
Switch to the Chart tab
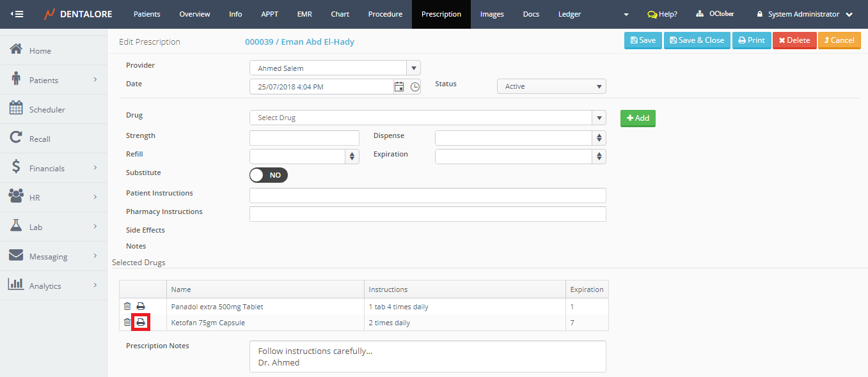click(340, 14)
